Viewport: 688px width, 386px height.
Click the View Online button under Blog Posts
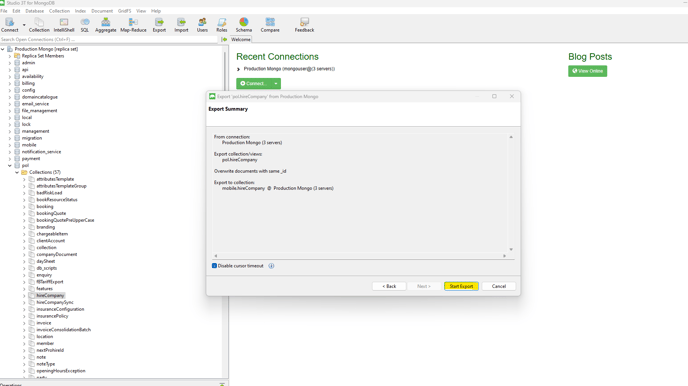(588, 71)
